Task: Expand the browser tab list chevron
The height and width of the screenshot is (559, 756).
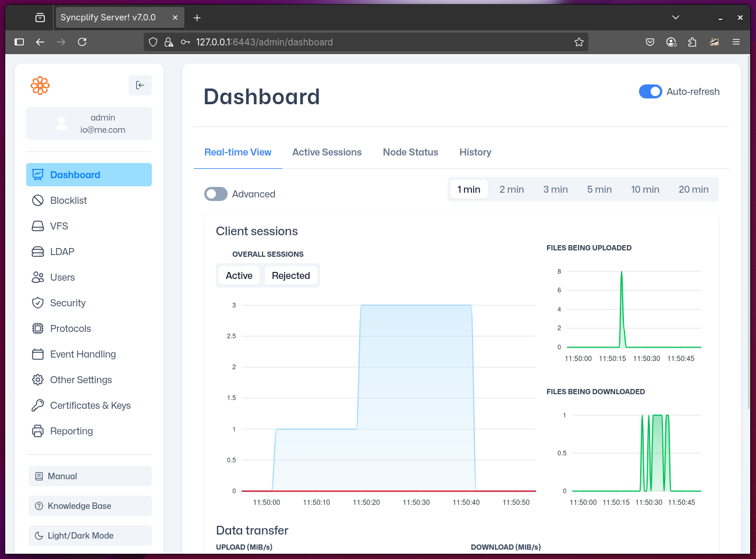Action: pyautogui.click(x=676, y=17)
